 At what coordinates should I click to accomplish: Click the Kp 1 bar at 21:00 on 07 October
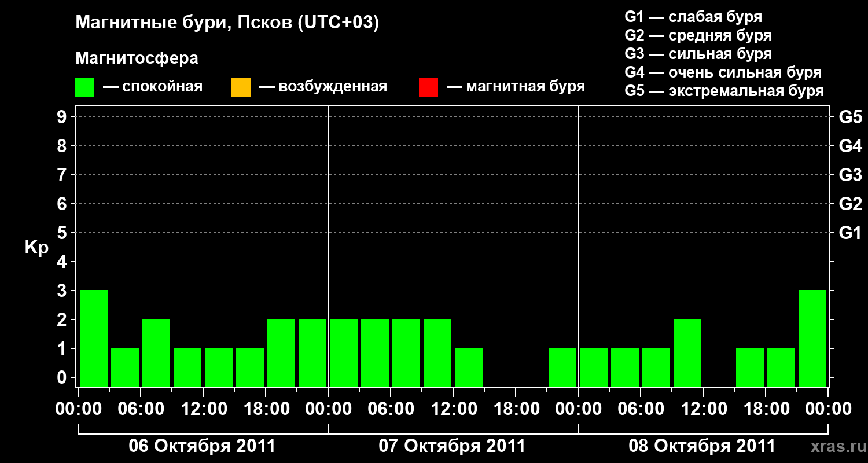coord(562,367)
